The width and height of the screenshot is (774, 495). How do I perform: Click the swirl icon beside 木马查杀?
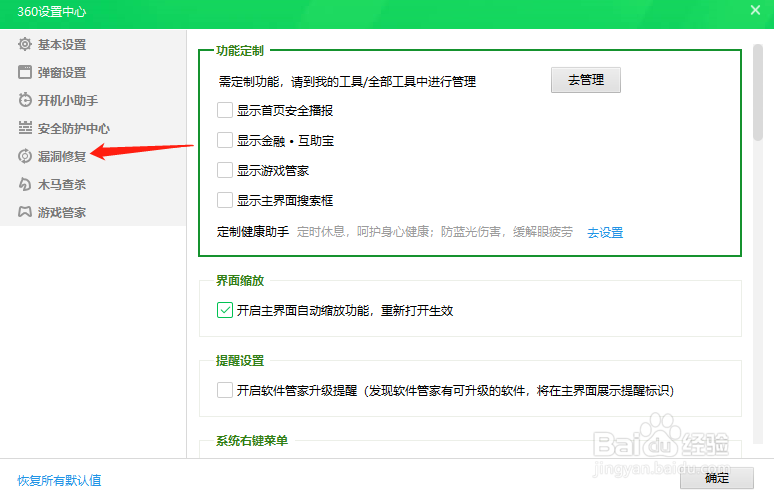click(25, 185)
